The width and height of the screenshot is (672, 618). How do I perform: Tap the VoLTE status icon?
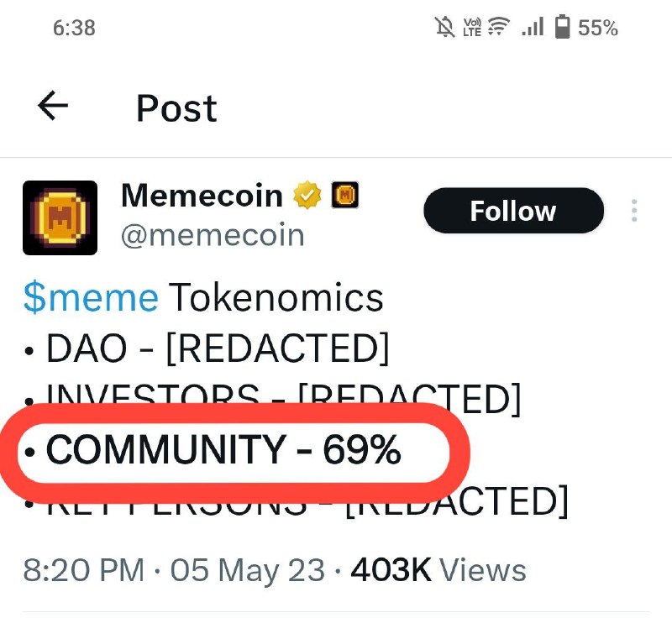(472, 28)
